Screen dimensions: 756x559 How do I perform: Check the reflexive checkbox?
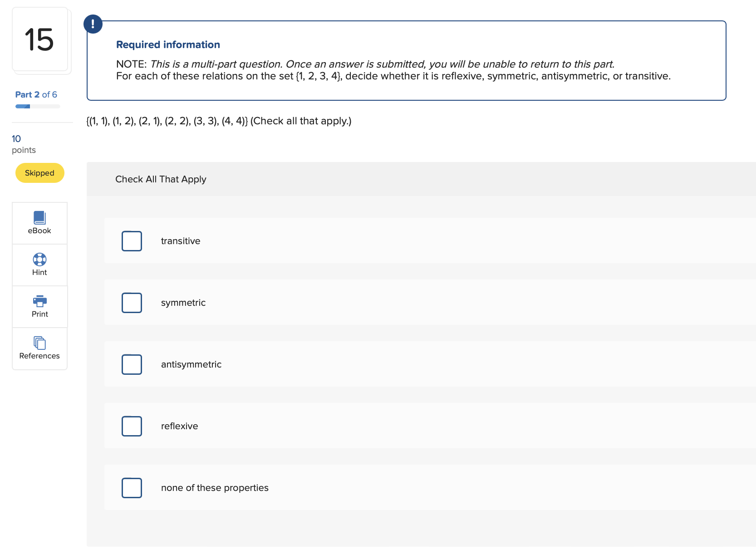pos(132,426)
